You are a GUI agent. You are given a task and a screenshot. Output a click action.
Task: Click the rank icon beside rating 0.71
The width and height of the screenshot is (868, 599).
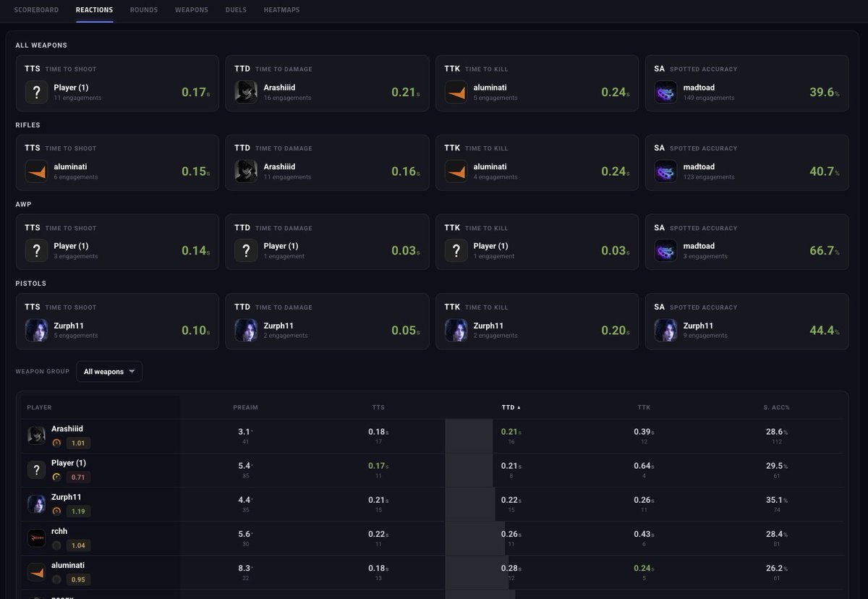pos(56,477)
